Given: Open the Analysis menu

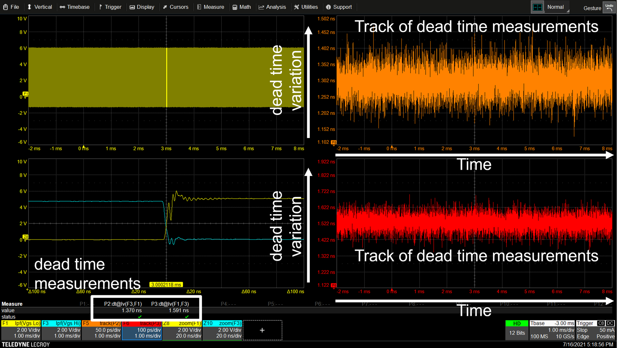Looking at the screenshot, I should point(272,7).
